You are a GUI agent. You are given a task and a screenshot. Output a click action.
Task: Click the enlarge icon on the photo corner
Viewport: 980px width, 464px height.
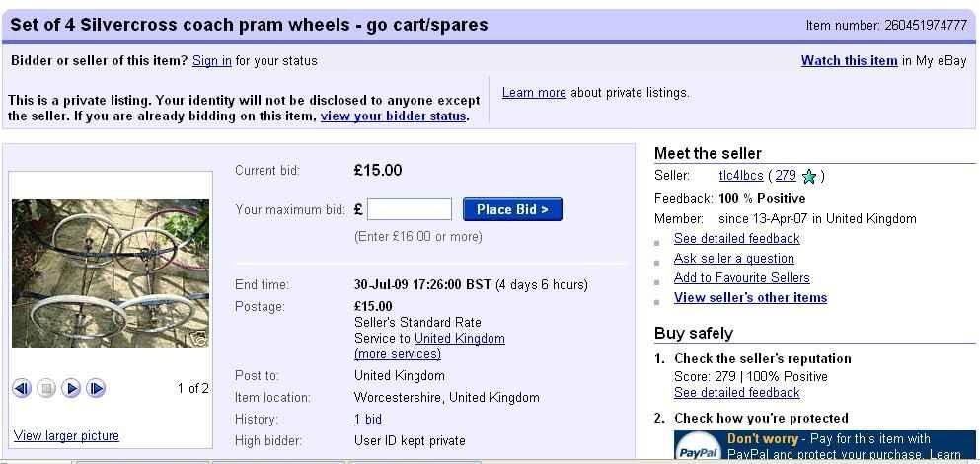(200, 339)
